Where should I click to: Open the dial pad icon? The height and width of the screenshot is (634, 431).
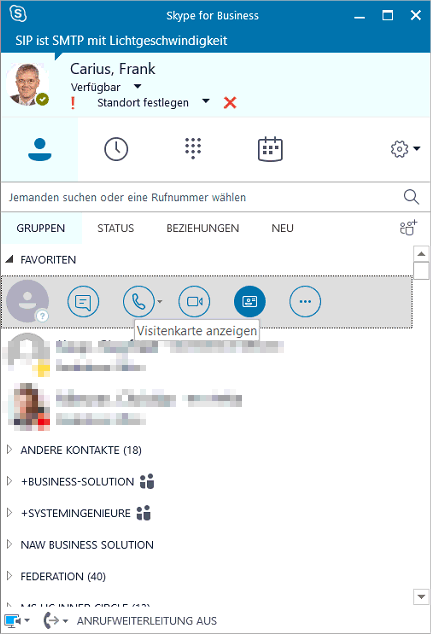click(193, 148)
